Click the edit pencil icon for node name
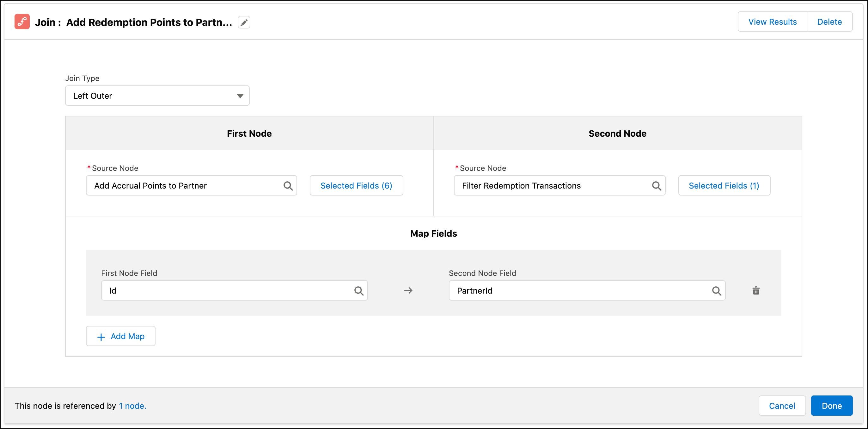 (244, 22)
